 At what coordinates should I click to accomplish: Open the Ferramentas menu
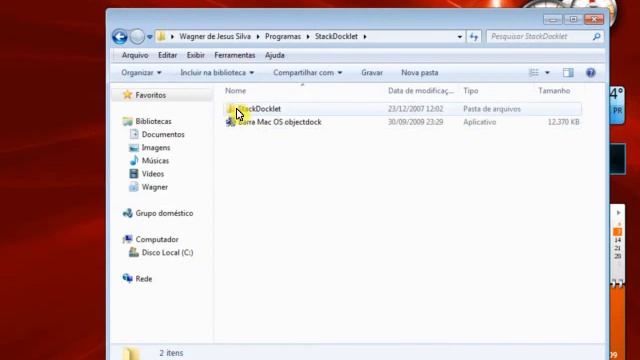(235, 55)
